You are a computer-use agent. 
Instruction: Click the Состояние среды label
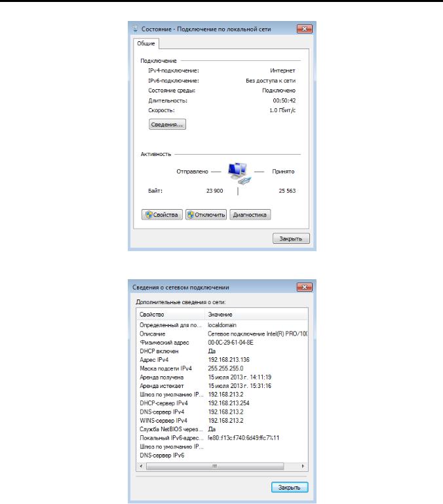click(172, 90)
